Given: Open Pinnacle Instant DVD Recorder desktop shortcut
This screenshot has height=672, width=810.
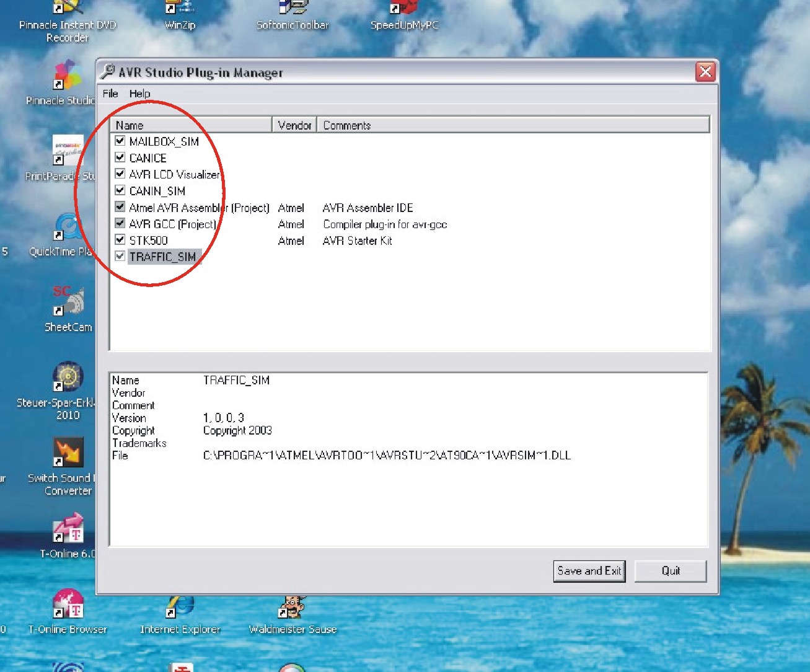Looking at the screenshot, I should coord(68,19).
